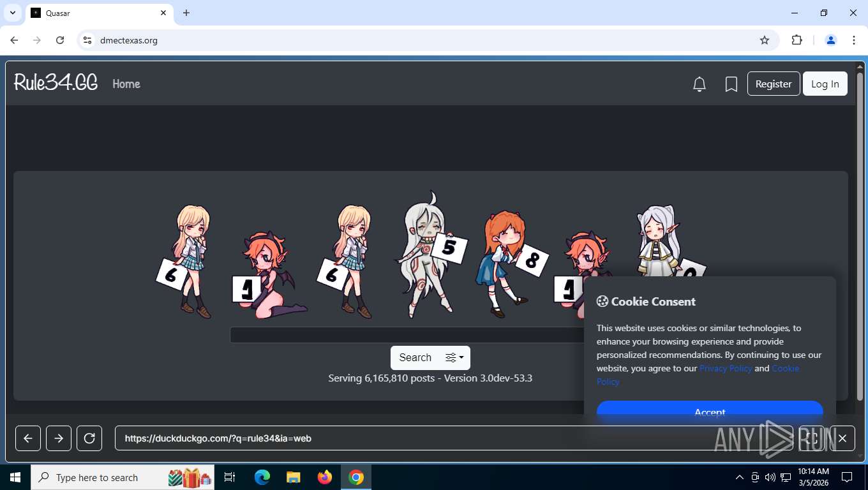Click the Rule34.GG site logo

pyautogui.click(x=56, y=82)
